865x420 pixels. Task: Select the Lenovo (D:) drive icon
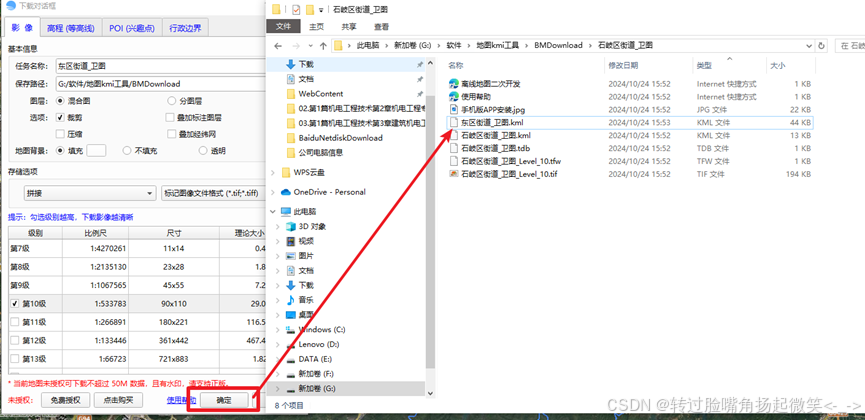coord(291,344)
